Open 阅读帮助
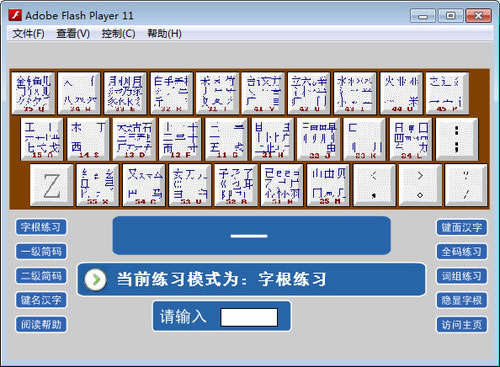 click(x=41, y=324)
